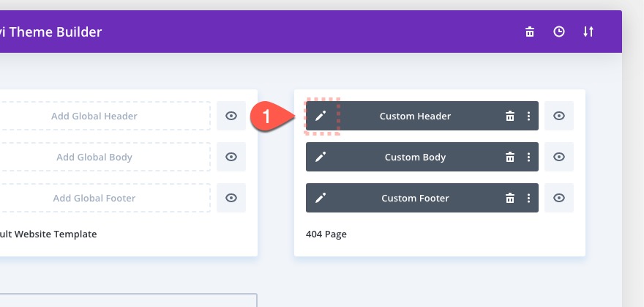Click Add Global Footer placeholder
Screen dimensions: 644x307
(x=105, y=198)
